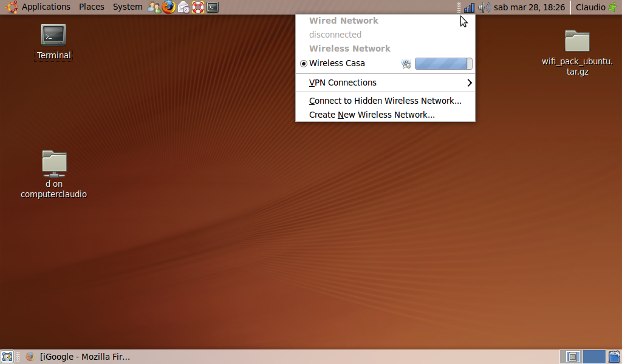Launch Terminal from the top panel launcher
622x364 pixels.
[213, 7]
